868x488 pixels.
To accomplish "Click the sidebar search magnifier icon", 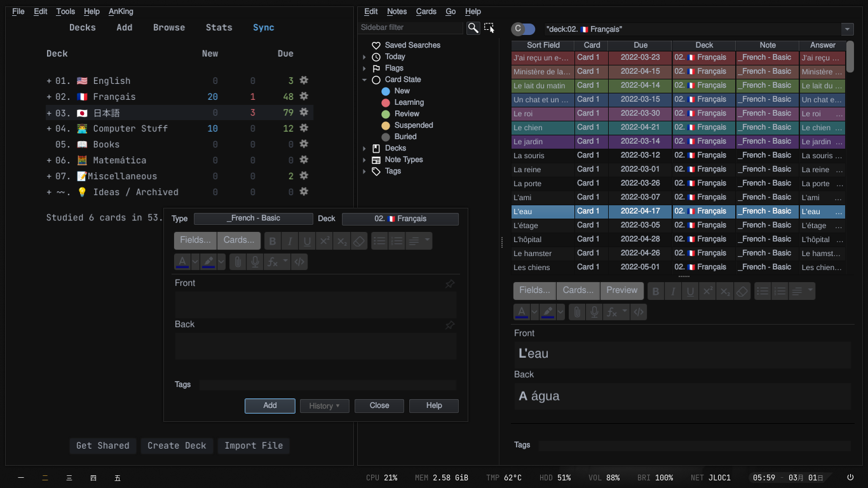I will [x=473, y=28].
